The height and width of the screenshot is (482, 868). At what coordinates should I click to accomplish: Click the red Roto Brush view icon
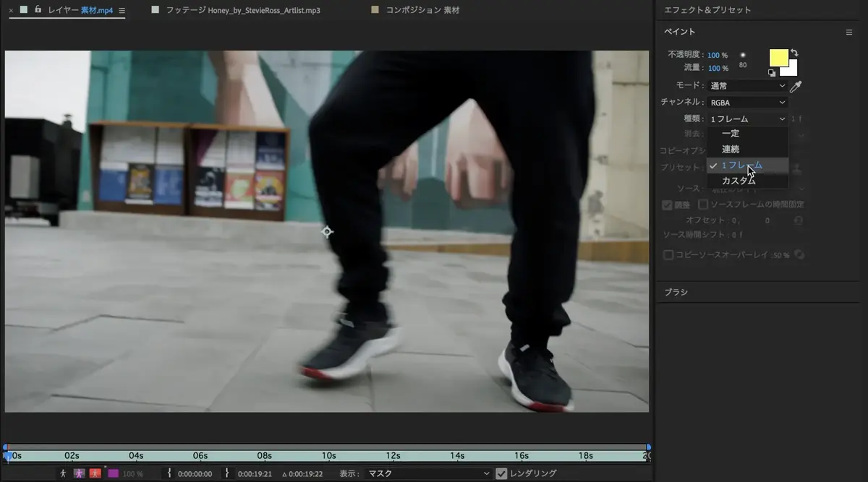pos(95,473)
